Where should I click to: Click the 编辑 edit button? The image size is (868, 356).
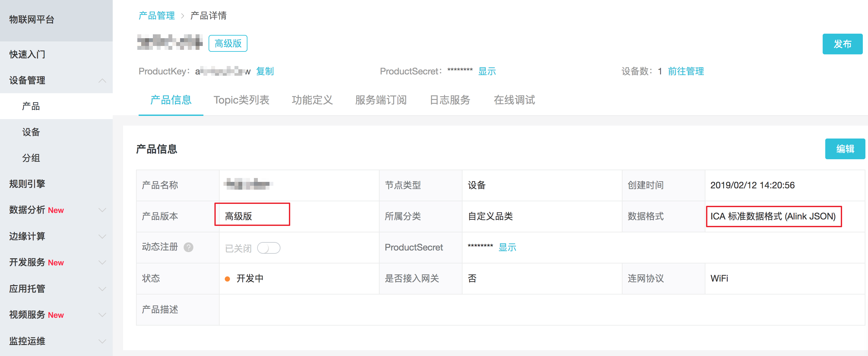point(845,149)
